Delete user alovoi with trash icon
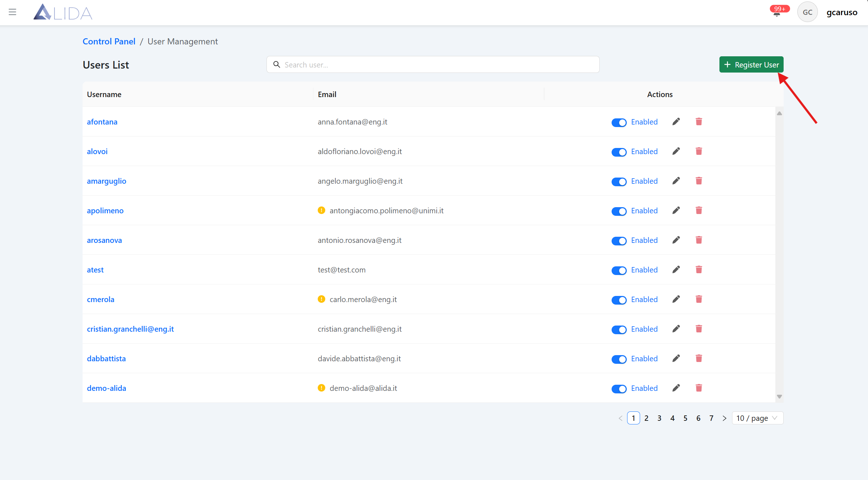 [699, 151]
